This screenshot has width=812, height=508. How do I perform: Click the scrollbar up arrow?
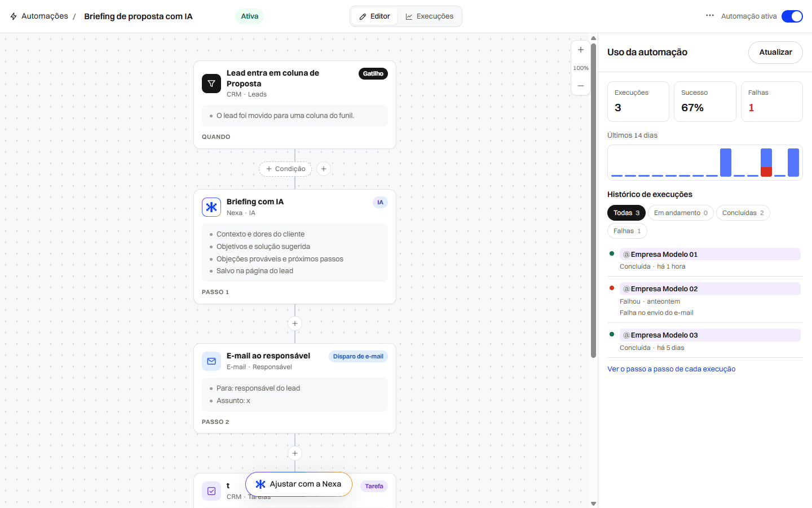593,38
